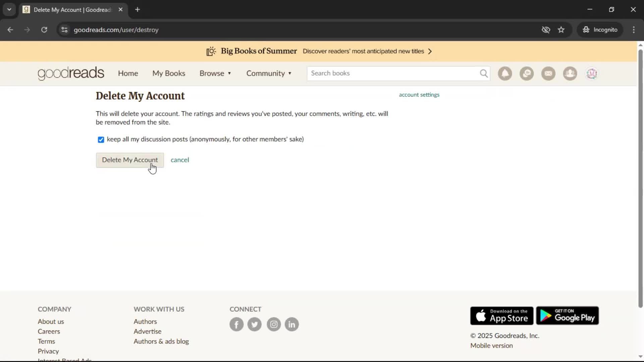Open the Advertise footer link

148,331
